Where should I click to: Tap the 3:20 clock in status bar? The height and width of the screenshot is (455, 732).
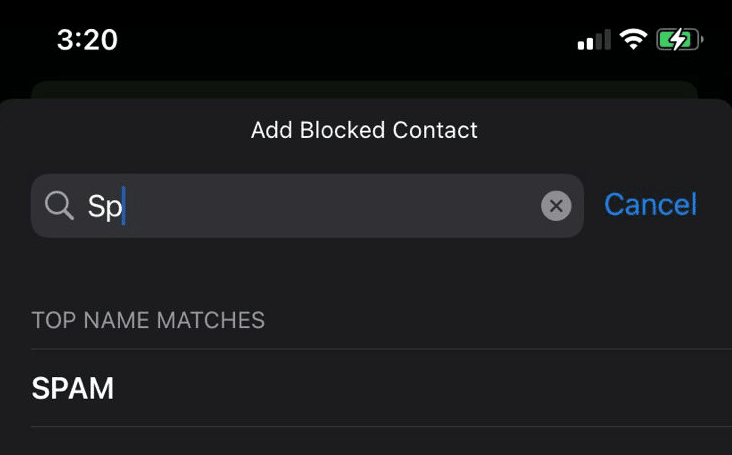point(87,40)
